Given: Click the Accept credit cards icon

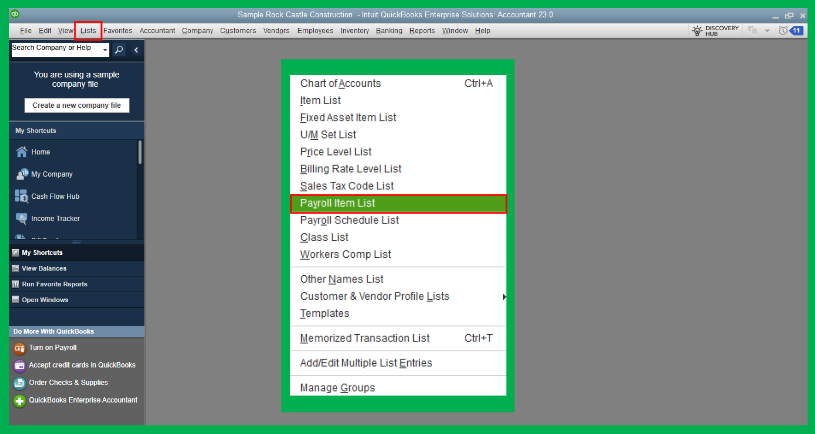Looking at the screenshot, I should [19, 366].
